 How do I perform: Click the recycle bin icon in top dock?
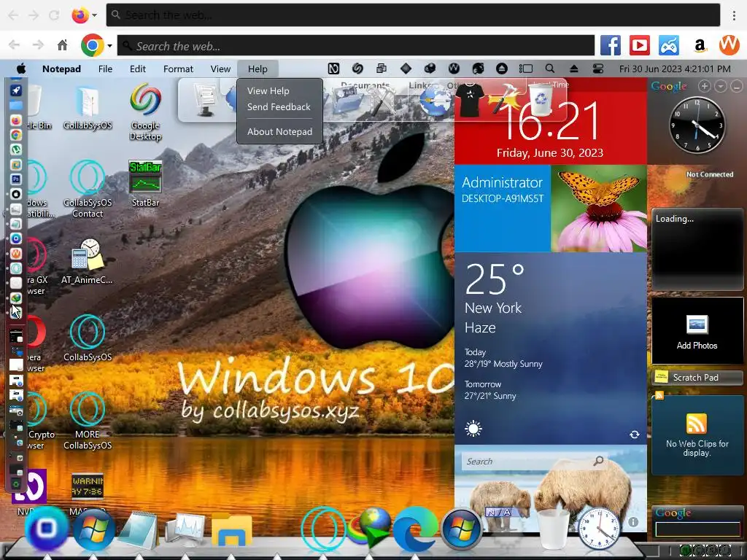[541, 99]
